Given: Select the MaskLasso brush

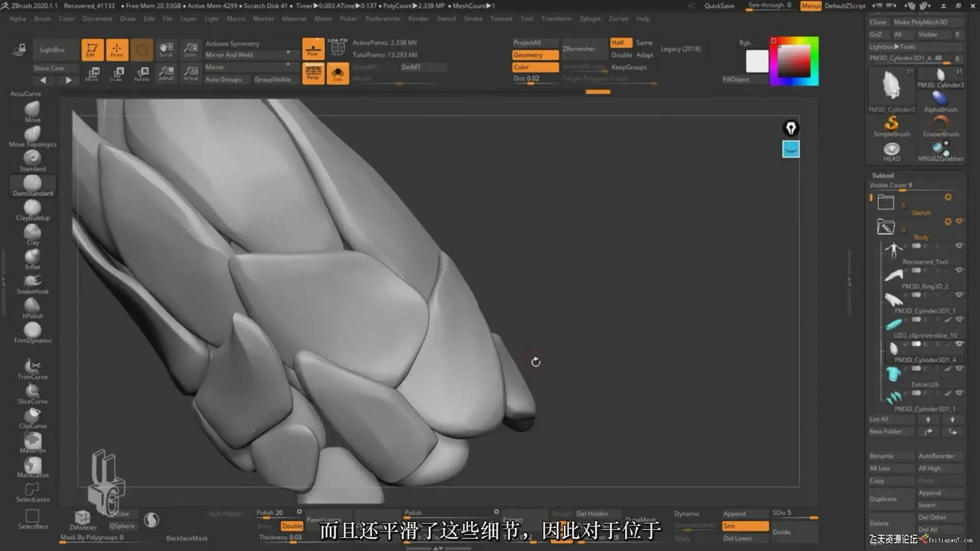Looking at the screenshot, I should [32, 467].
